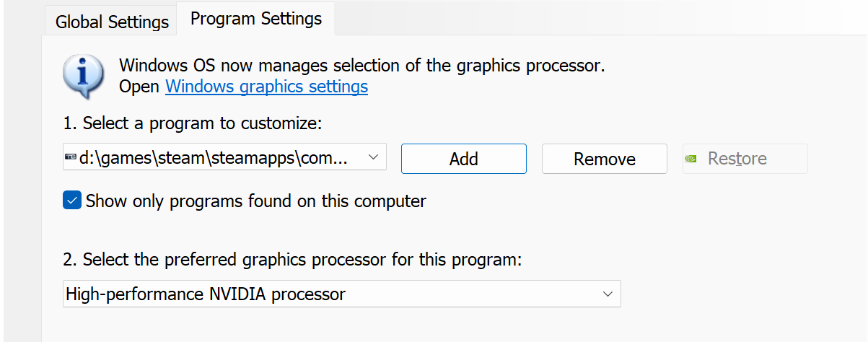Click the word 'Open' before the settings link
The image size is (868, 342).
coord(140,87)
